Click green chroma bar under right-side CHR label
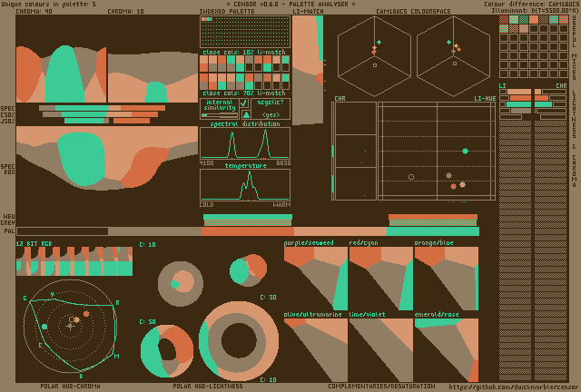581x392 pixels. click(544, 104)
